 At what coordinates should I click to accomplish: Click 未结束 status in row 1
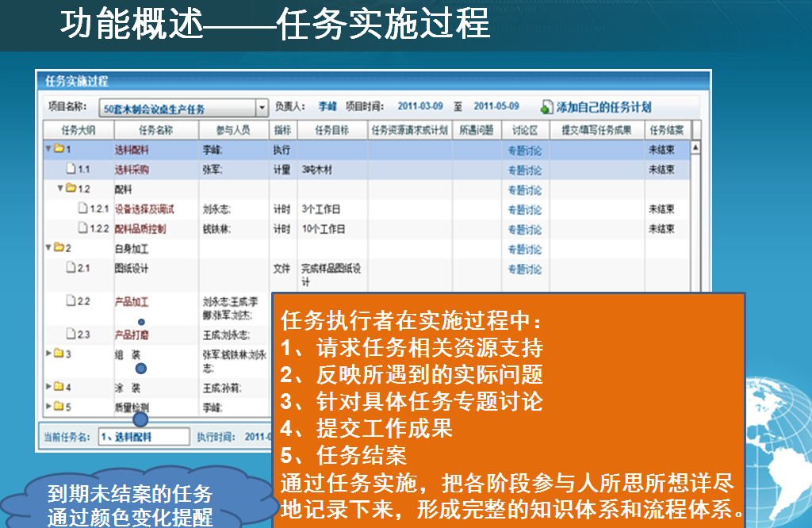(661, 150)
